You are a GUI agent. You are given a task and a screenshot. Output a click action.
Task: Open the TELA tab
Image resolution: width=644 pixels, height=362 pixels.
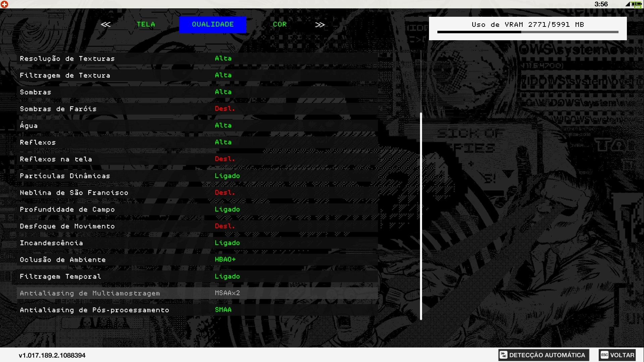pos(146,24)
